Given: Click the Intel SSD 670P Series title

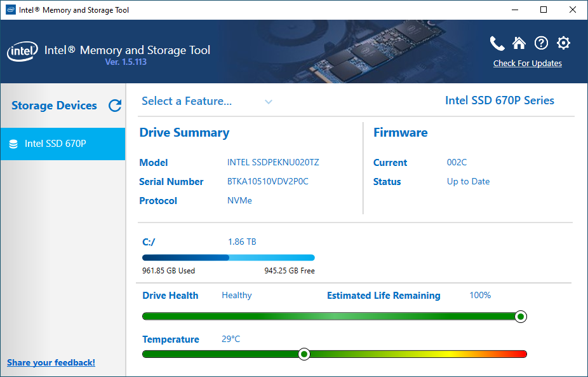Looking at the screenshot, I should tap(499, 100).
